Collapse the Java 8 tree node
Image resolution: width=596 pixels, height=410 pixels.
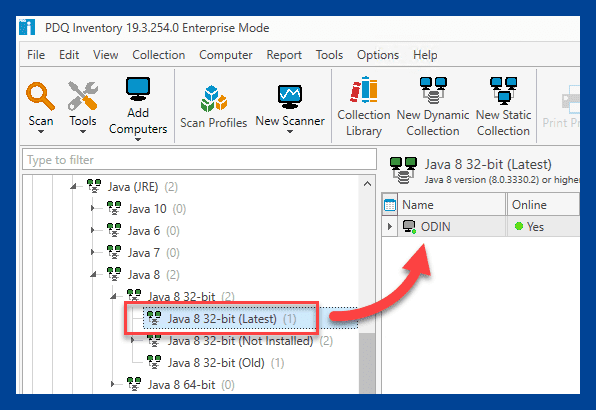(x=94, y=274)
